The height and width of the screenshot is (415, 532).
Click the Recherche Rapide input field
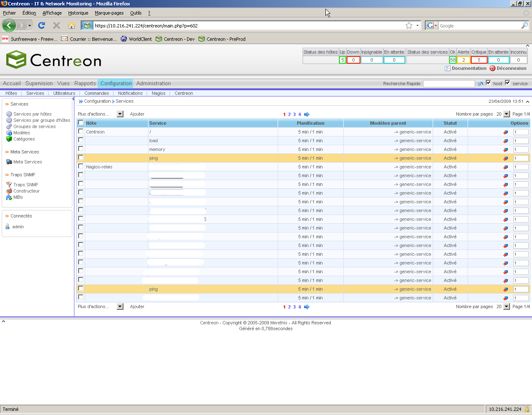click(x=448, y=84)
